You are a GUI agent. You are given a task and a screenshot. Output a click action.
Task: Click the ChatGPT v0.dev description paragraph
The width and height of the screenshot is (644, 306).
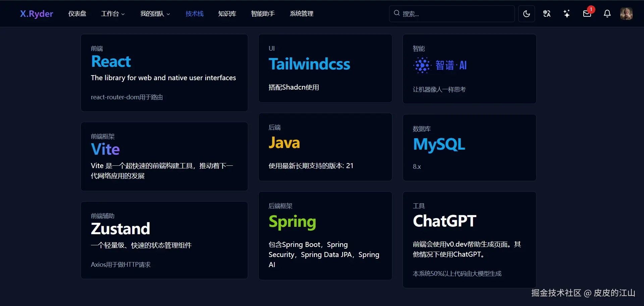tap(467, 249)
